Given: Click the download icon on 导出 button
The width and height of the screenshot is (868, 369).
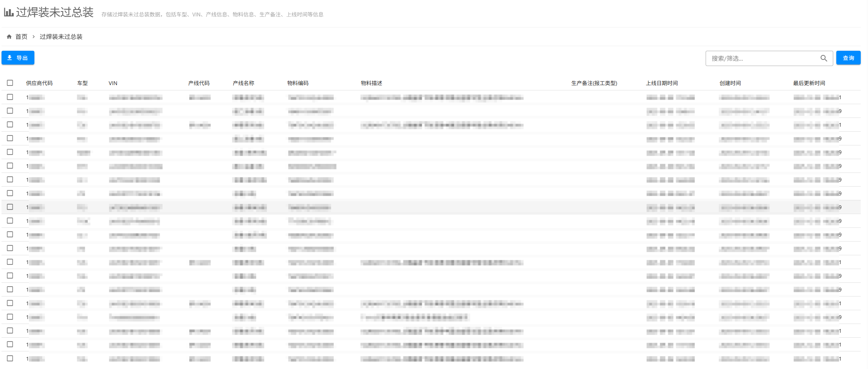Looking at the screenshot, I should coord(10,58).
